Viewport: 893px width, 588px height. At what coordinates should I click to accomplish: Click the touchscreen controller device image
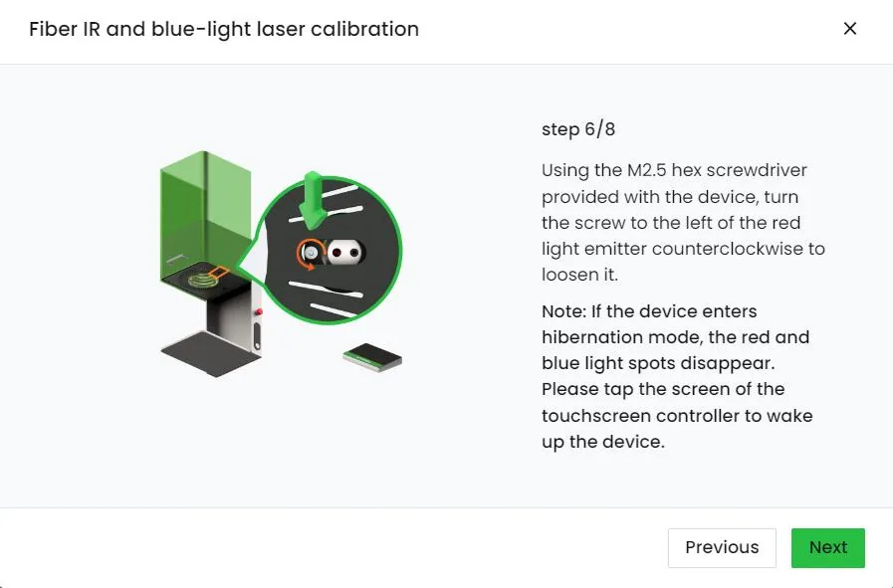[372, 357]
